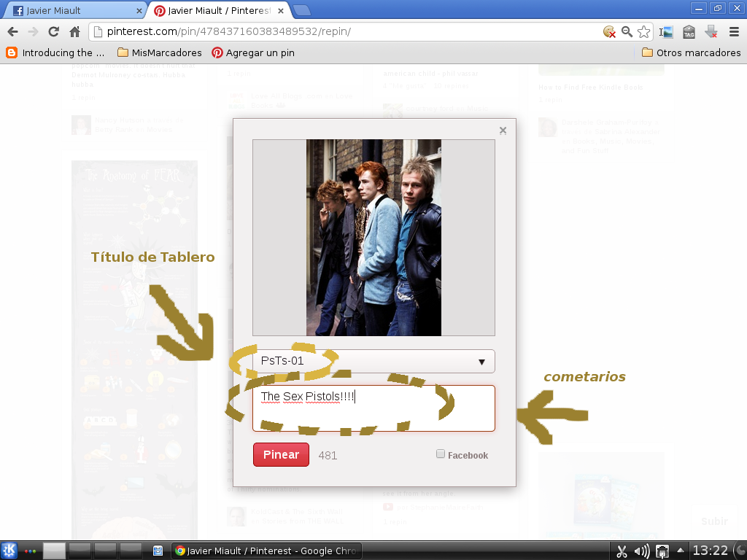Screen dimensions: 747x560
Task: Open the Klipper scissors tray icon
Action: [x=622, y=551]
